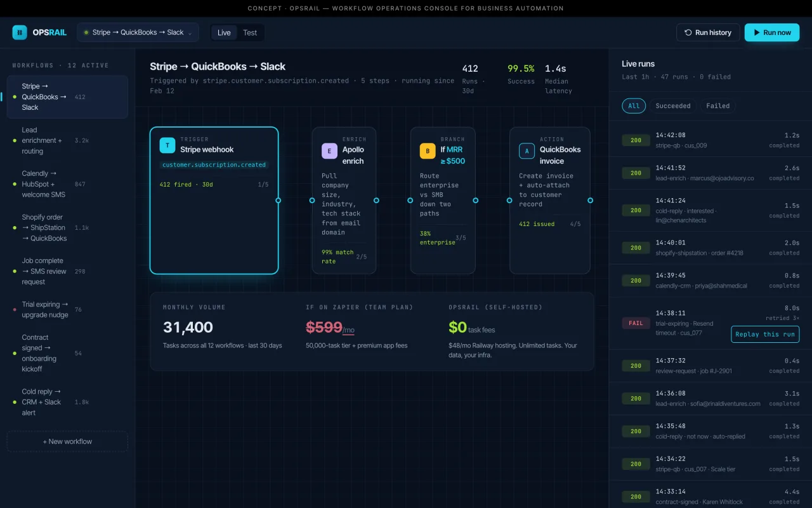Open Contract signed → onboarding kickoff workflow

pos(67,353)
